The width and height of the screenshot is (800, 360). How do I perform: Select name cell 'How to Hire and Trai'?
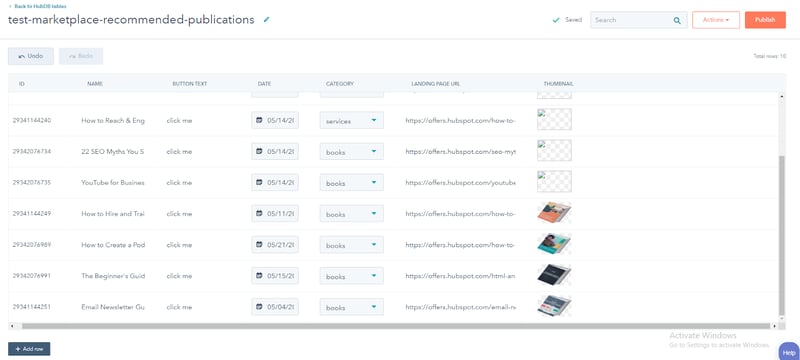pos(113,214)
